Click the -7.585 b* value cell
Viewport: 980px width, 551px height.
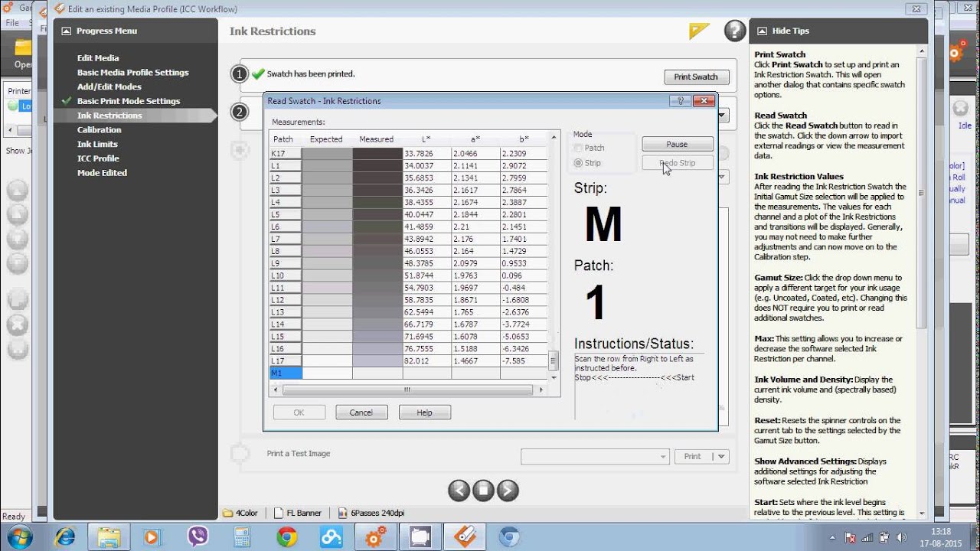(524, 361)
